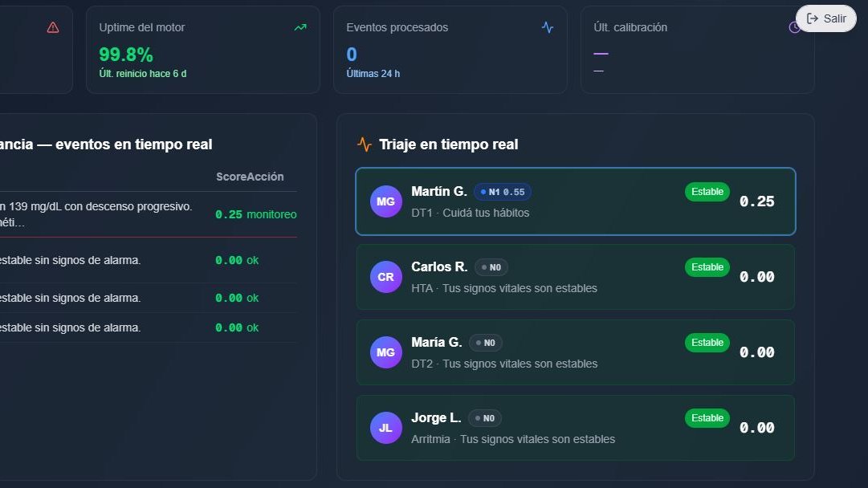The image size is (868, 488).
Task: Click 'Arritmia · Tus signos vitales son estables' subtitle
Action: pos(513,439)
